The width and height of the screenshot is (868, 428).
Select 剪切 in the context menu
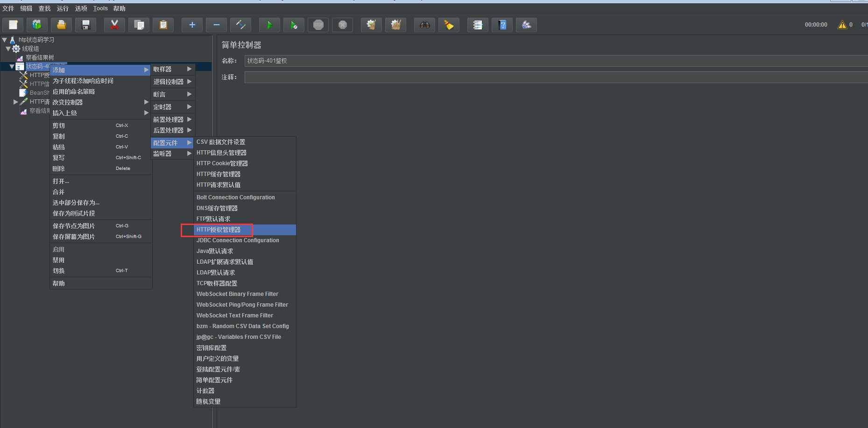101,126
